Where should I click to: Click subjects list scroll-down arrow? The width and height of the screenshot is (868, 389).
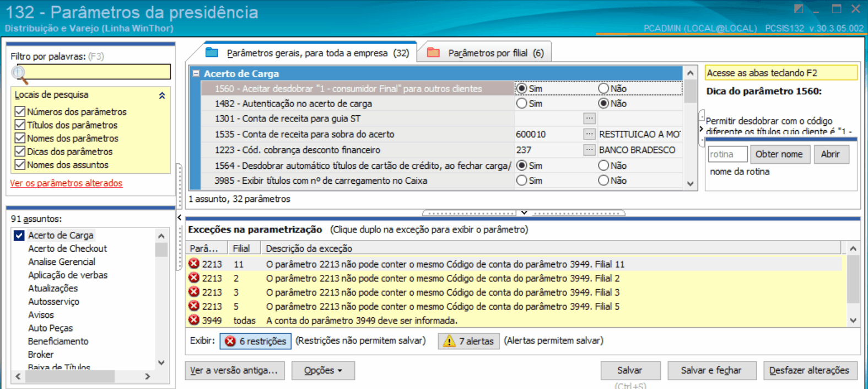[x=161, y=363]
